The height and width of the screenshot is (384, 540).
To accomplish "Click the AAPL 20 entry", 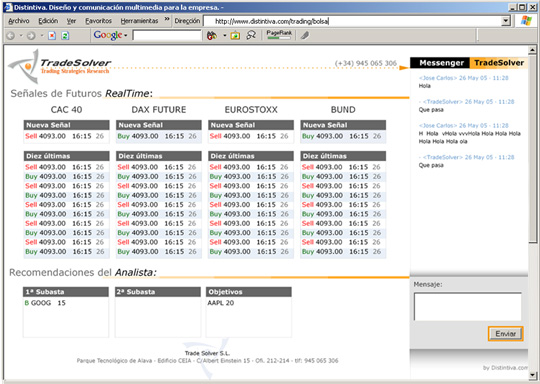I will click(220, 303).
